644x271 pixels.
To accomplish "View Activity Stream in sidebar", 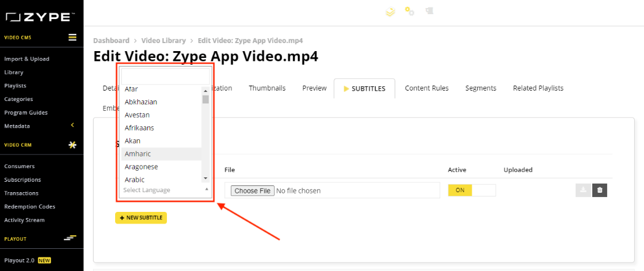I will point(24,220).
